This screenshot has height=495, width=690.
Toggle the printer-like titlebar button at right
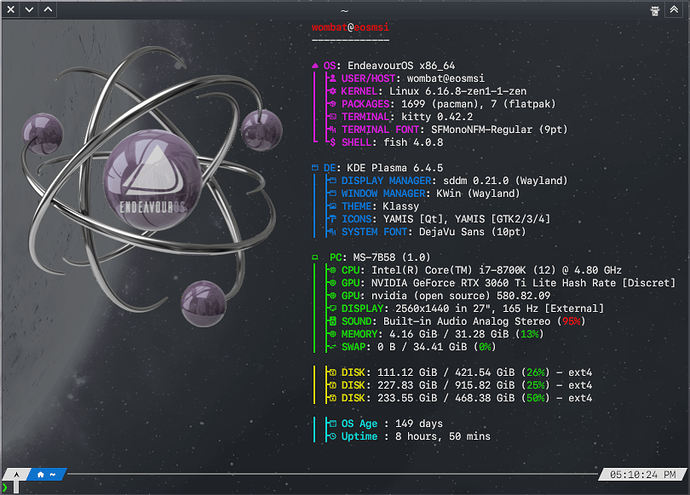(654, 9)
